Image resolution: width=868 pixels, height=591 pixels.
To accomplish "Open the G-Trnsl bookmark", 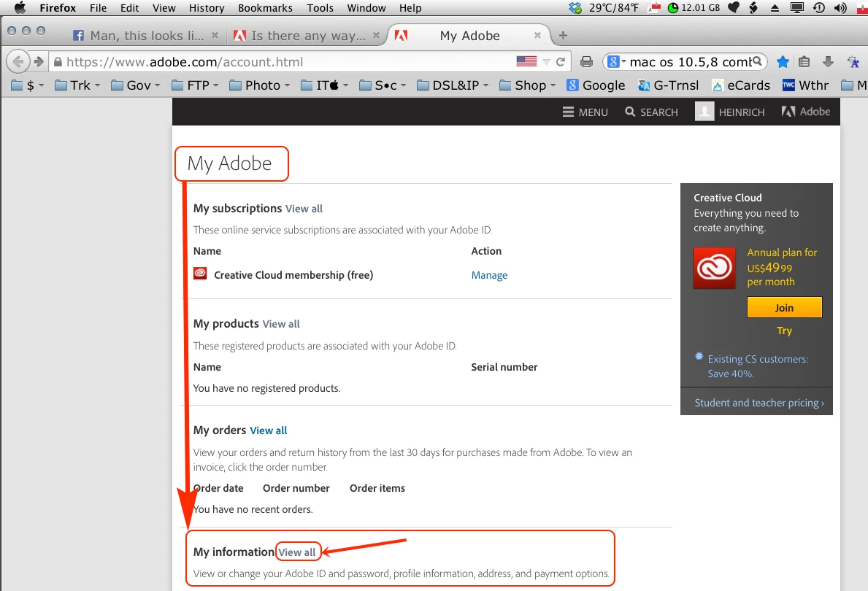I will click(668, 85).
